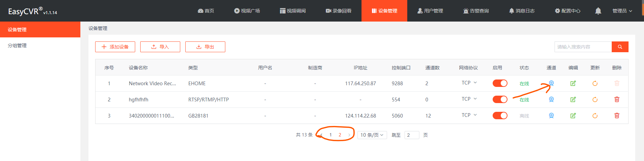Disable the Network Video Rec device toggle

500,83
